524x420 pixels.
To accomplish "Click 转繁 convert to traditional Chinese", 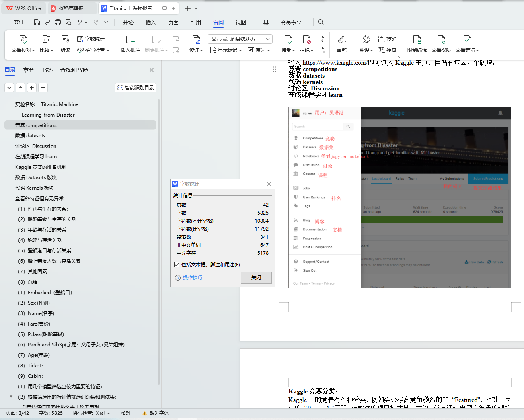I will click(x=387, y=39).
